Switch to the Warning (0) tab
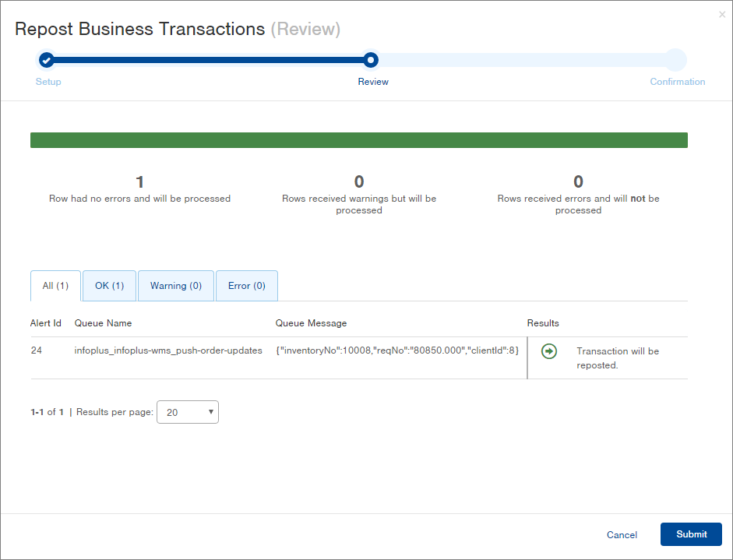Screen dimensions: 733x560 [176, 286]
